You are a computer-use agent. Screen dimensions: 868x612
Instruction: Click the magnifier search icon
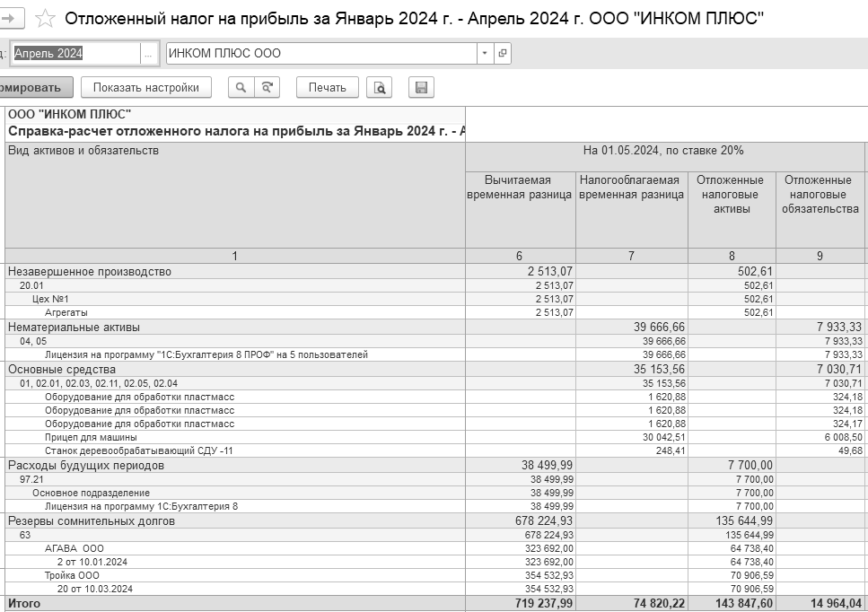tap(241, 87)
